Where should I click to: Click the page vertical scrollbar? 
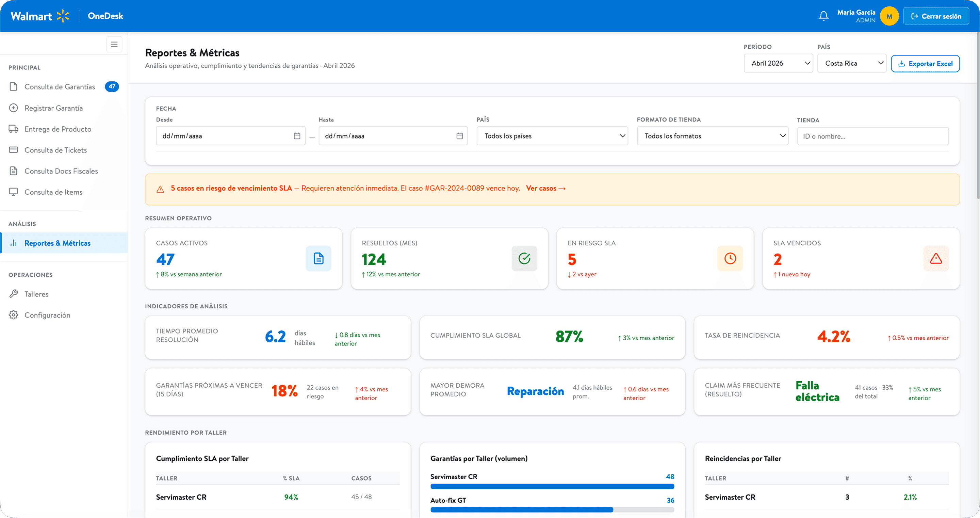(978, 116)
